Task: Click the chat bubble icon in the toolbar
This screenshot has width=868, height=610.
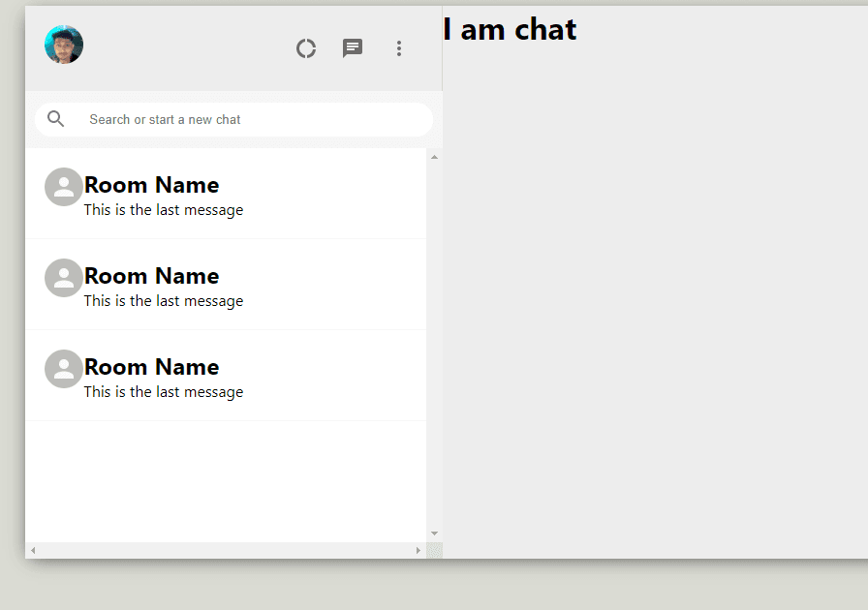Action: pyautogui.click(x=352, y=47)
